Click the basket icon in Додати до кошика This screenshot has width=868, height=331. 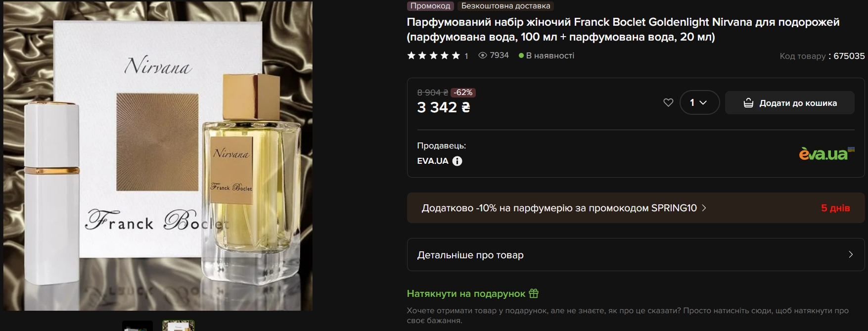(x=748, y=103)
